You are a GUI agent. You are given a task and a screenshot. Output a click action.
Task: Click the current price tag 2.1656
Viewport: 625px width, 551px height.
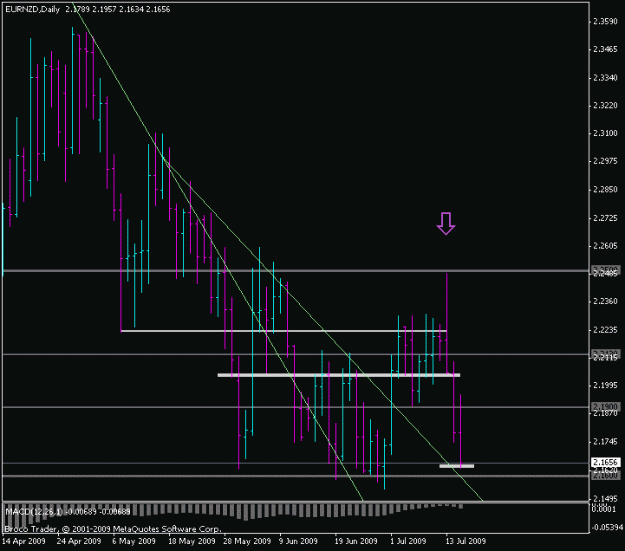coord(605,462)
